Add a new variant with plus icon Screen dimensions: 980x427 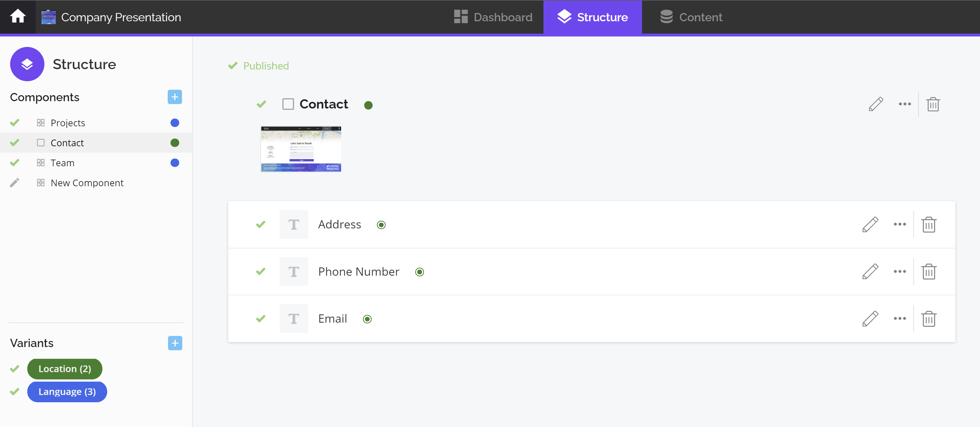[175, 343]
